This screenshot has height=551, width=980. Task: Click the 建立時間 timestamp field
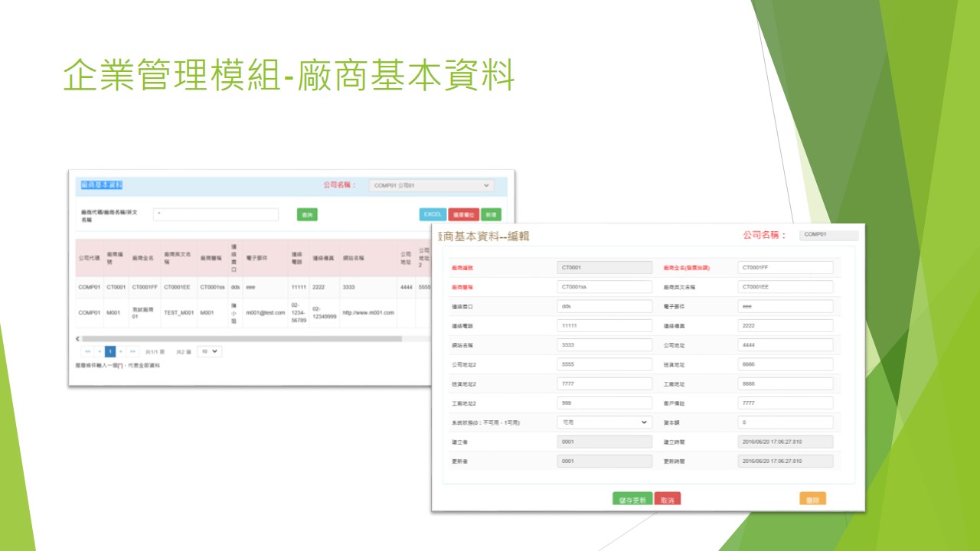tap(786, 442)
